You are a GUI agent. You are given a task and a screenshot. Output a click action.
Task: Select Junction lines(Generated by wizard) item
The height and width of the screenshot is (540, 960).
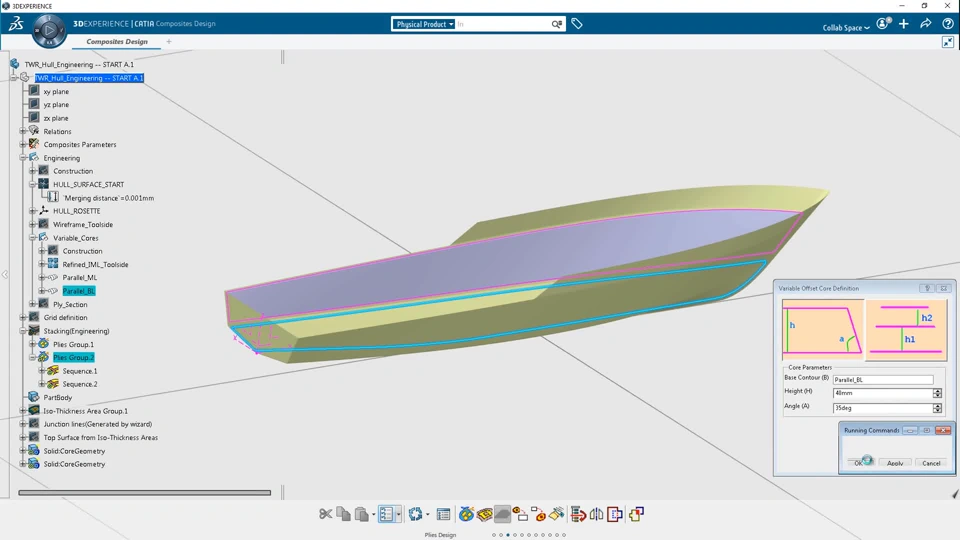coord(97,424)
